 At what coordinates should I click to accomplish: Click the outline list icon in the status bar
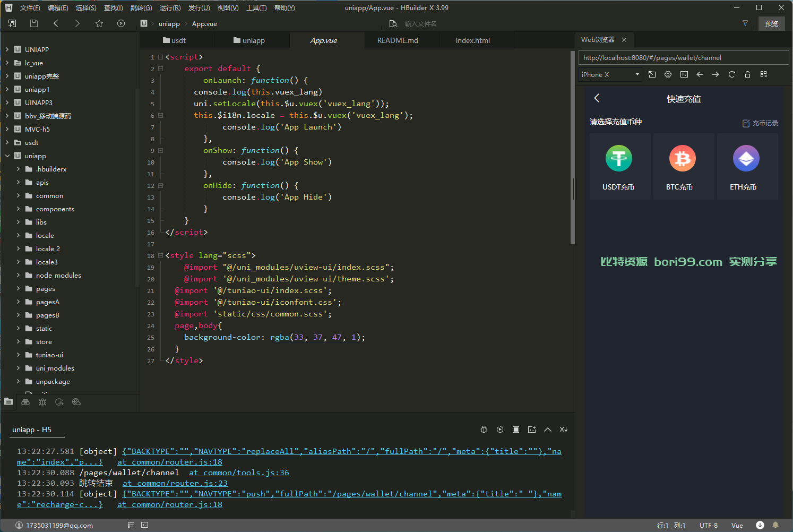click(x=131, y=525)
